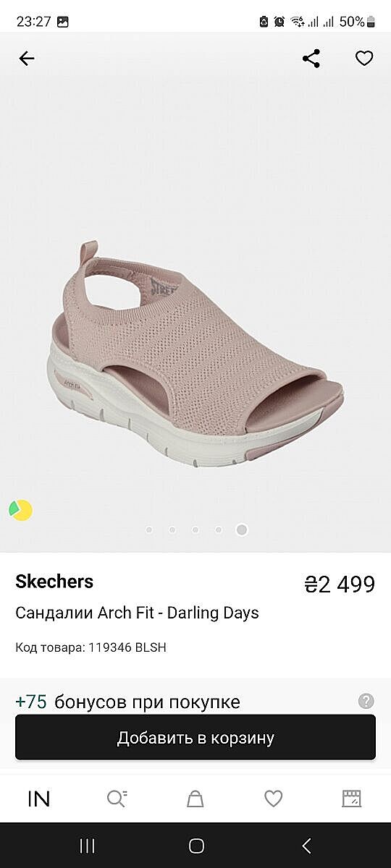The height and width of the screenshot is (868, 391).
Task: Open wishlist heart in bottom navigation
Action: (274, 799)
